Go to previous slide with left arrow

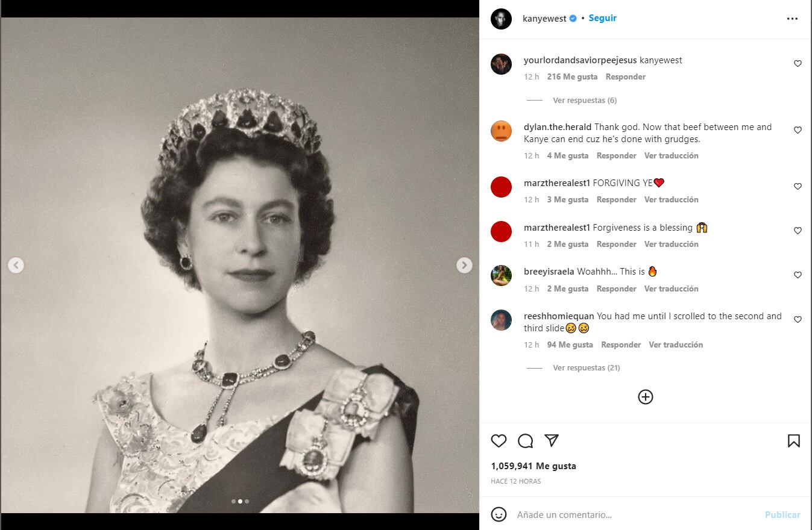coord(16,265)
